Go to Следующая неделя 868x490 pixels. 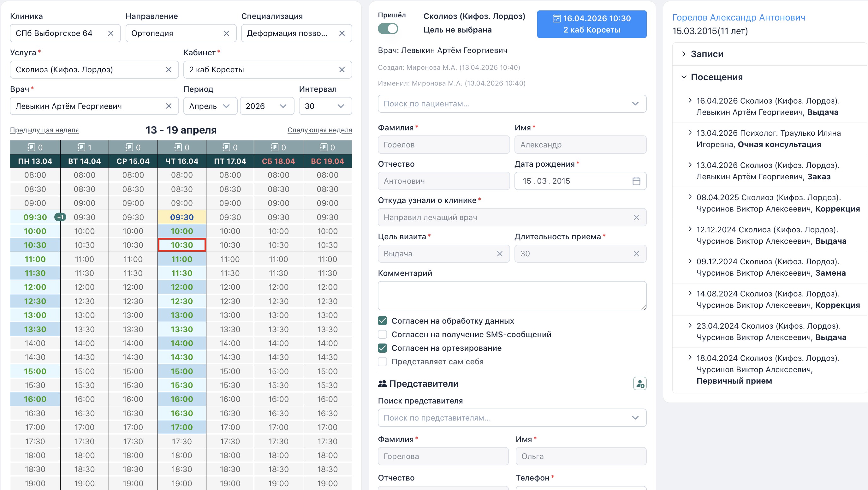coord(319,130)
